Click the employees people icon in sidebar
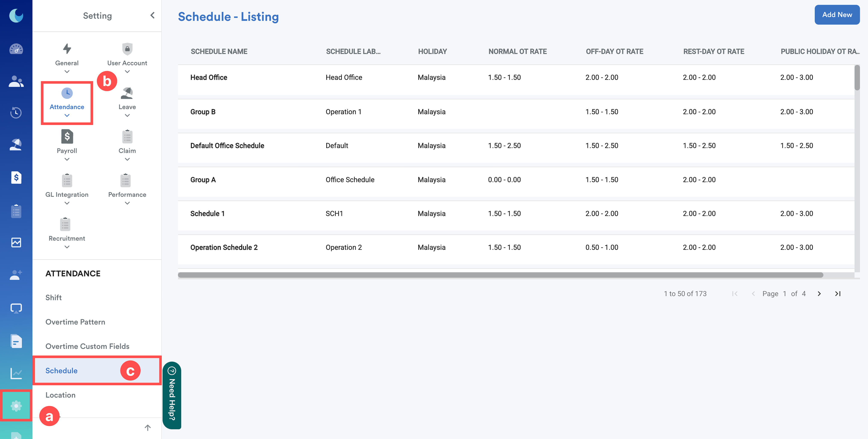The height and width of the screenshot is (439, 868). 16,81
